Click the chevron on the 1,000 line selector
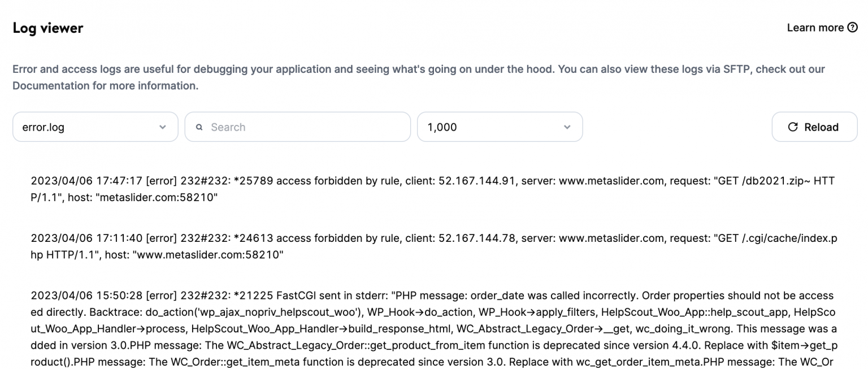The width and height of the screenshot is (868, 369). 567,127
